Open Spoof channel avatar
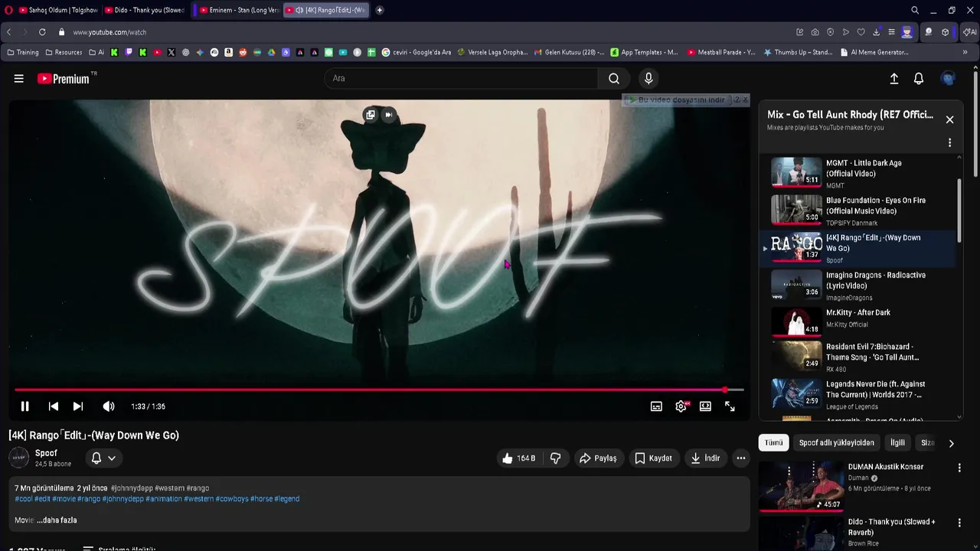The height and width of the screenshot is (551, 980). point(18,458)
